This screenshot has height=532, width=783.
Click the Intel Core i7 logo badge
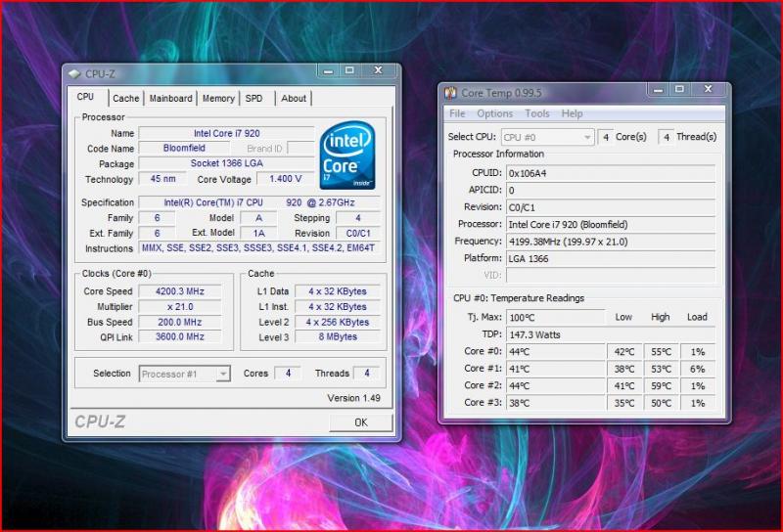pyautogui.click(x=347, y=155)
